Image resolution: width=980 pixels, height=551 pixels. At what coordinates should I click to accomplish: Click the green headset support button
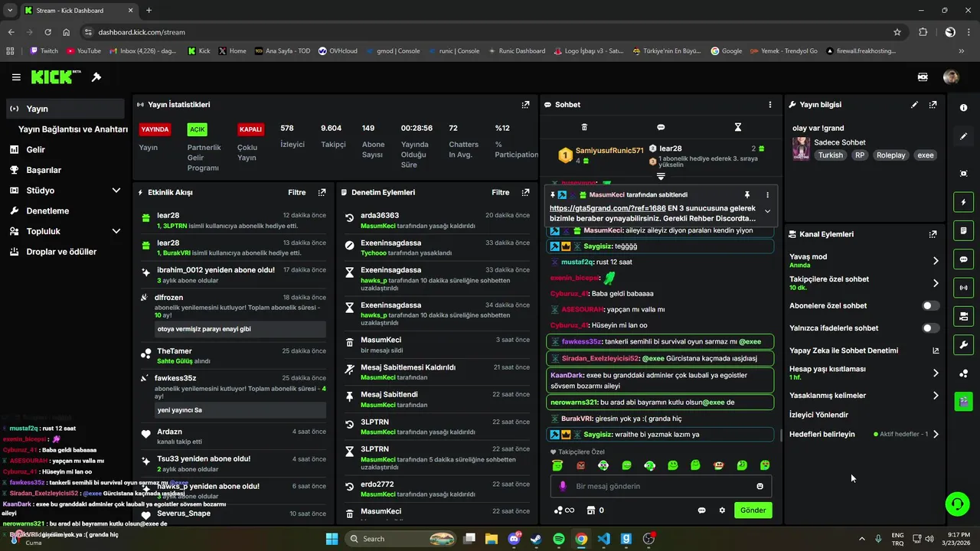click(x=957, y=504)
